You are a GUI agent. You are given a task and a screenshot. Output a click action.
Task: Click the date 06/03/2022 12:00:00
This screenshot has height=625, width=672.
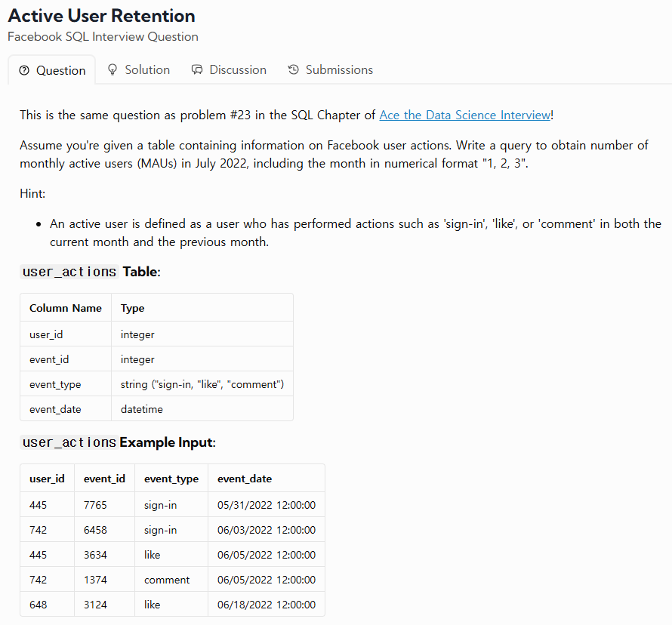tap(267, 530)
